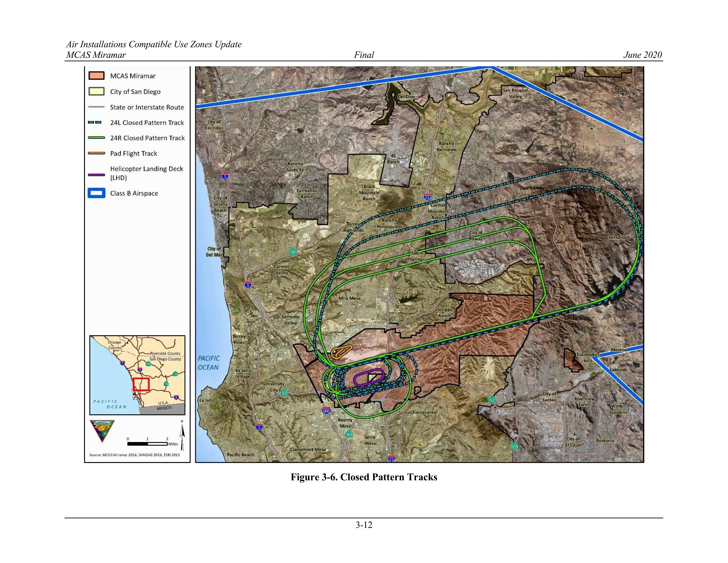The image size is (728, 563).
Task: Click the I-5 shield near Pacific Beach
Action: pyautogui.click(x=259, y=427)
